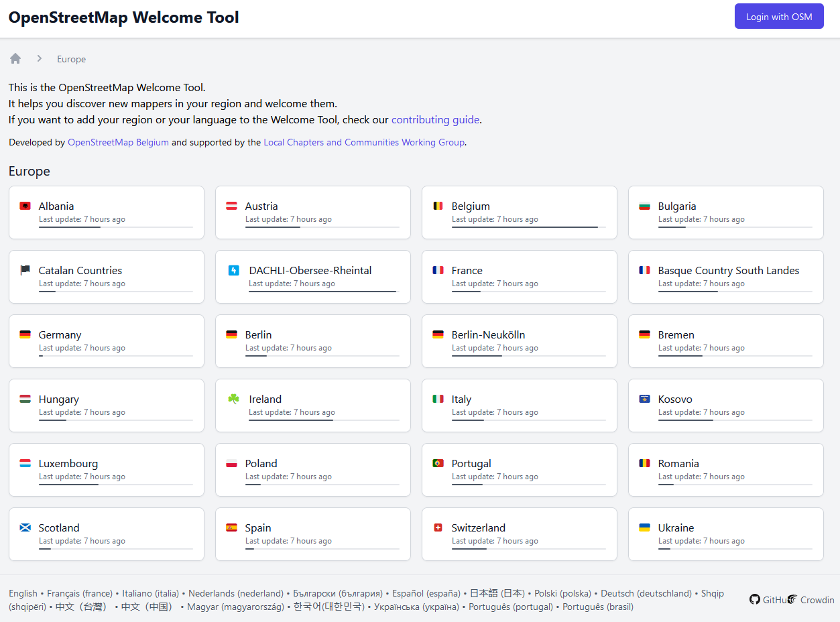Click the Bremen flag icon
The height and width of the screenshot is (622, 840).
(645, 334)
